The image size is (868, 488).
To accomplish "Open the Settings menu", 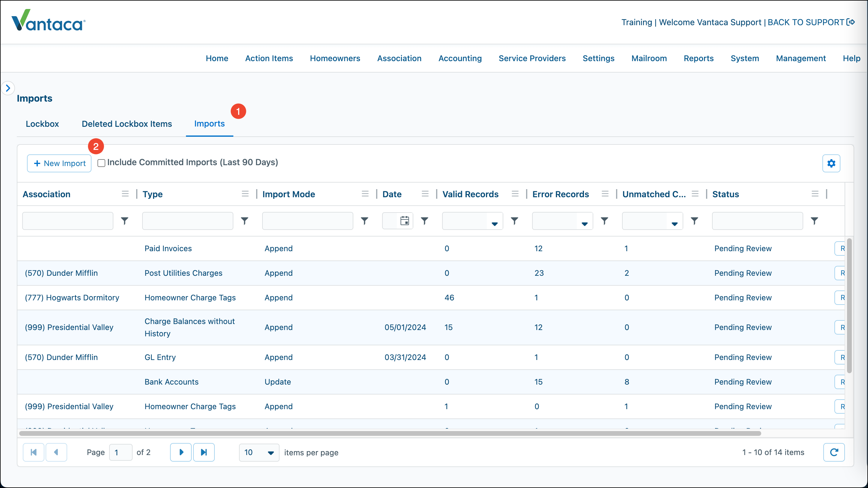I will (x=598, y=58).
